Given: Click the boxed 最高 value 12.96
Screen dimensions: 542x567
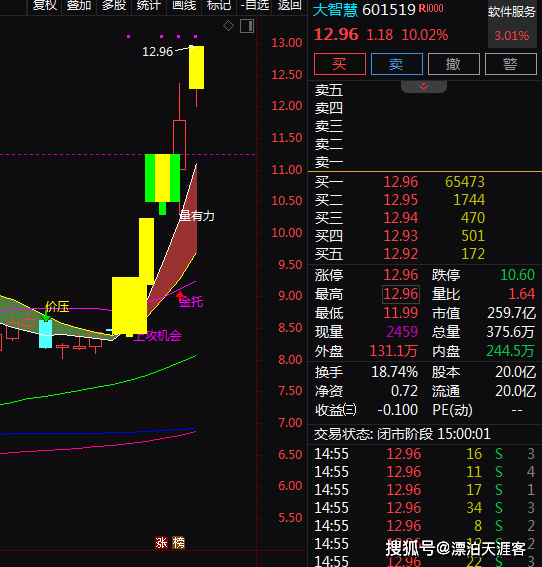Looking at the screenshot, I should pos(401,294).
